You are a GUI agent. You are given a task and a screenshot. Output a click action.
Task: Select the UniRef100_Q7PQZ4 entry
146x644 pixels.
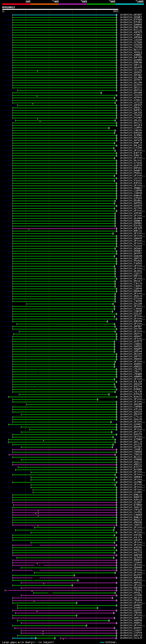click(131, 198)
